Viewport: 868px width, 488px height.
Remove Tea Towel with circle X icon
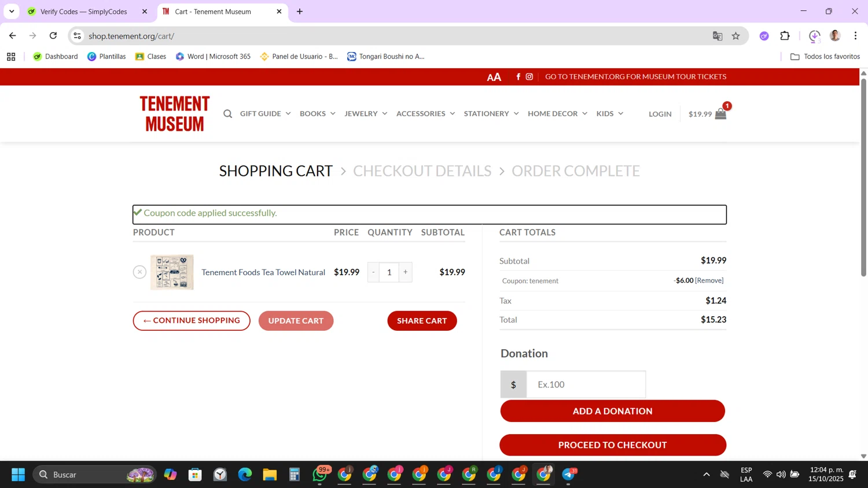tap(139, 272)
